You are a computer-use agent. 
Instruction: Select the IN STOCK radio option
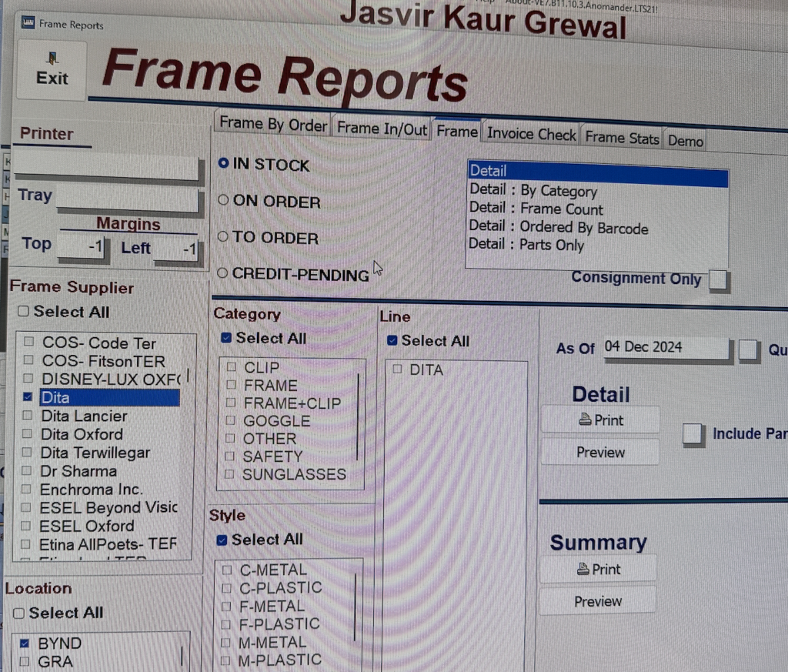click(x=224, y=163)
